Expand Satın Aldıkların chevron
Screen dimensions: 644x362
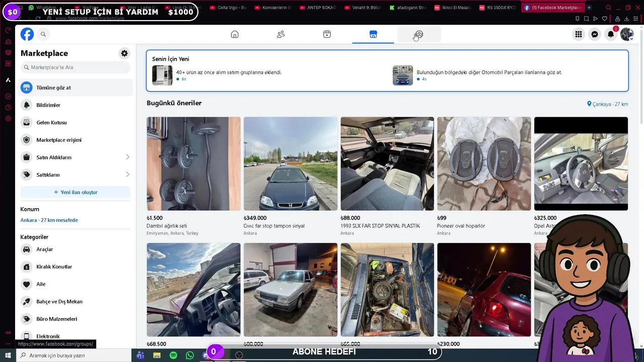pos(127,157)
